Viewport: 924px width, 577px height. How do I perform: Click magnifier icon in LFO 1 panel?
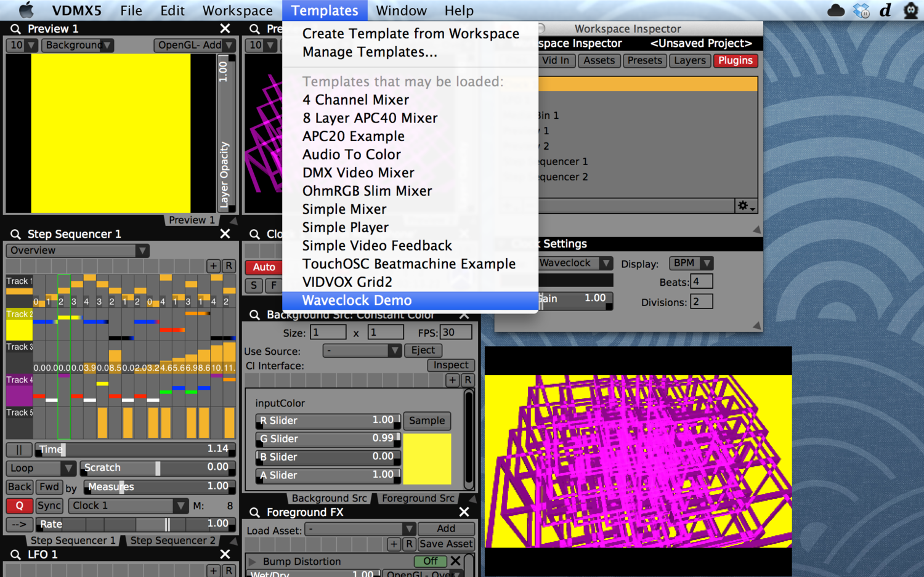tap(15, 554)
